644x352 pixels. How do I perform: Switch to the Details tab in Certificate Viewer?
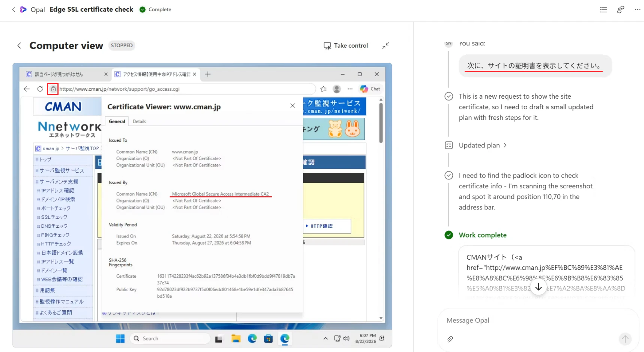(139, 121)
